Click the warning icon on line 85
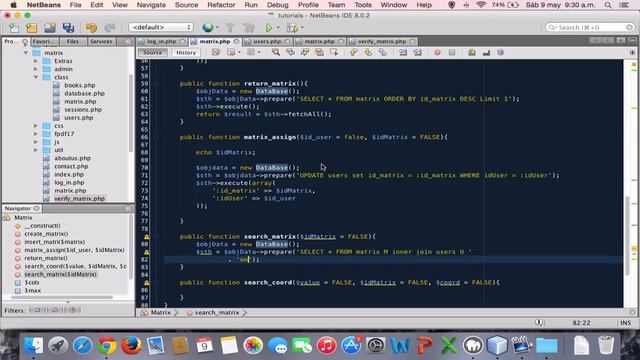640x360 pixels. pos(147,282)
